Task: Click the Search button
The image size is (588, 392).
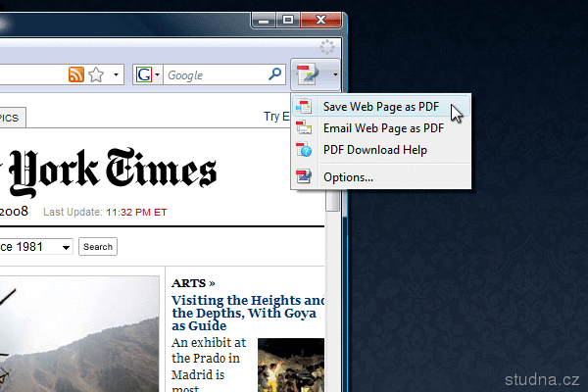Action: point(98,246)
